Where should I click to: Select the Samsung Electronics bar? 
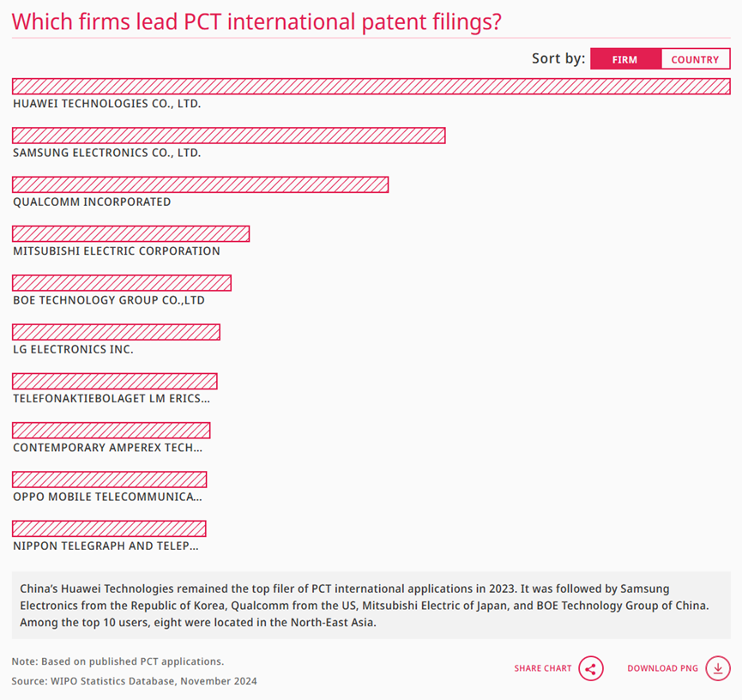click(228, 136)
